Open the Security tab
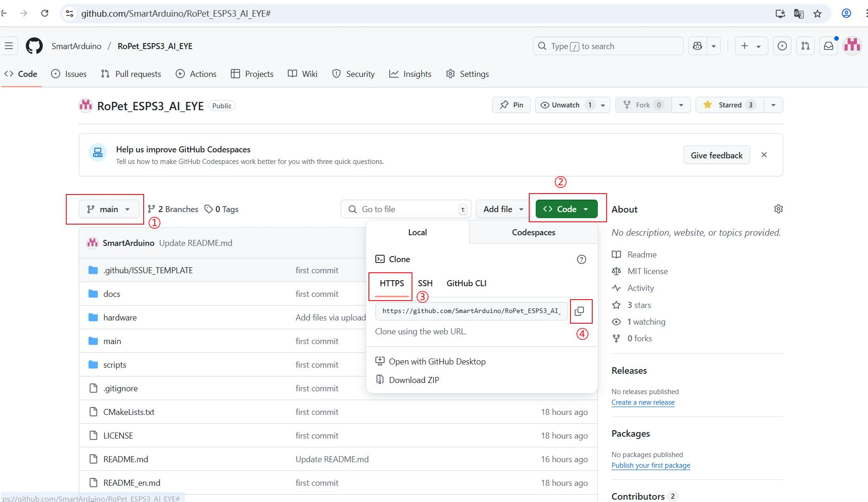Image resolution: width=868 pixels, height=502 pixels. click(x=353, y=74)
